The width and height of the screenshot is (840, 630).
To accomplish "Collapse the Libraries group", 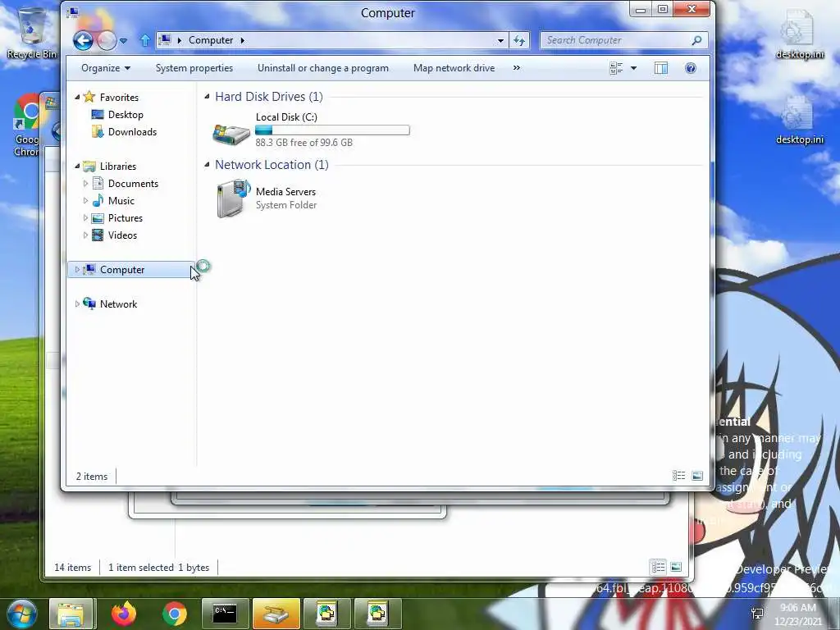I will coord(77,166).
